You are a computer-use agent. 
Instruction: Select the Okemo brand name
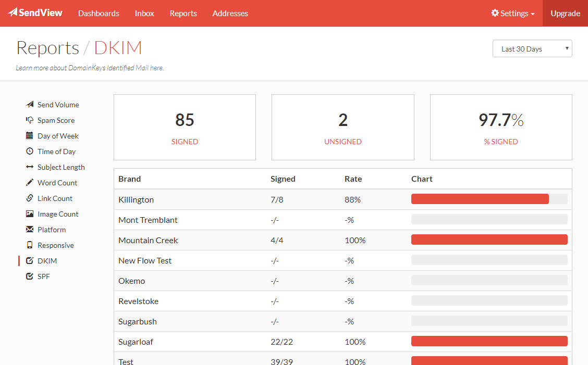tap(132, 281)
